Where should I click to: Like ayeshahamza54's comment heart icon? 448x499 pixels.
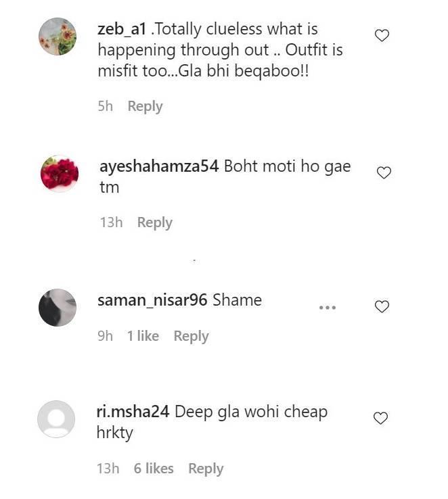tap(384, 172)
